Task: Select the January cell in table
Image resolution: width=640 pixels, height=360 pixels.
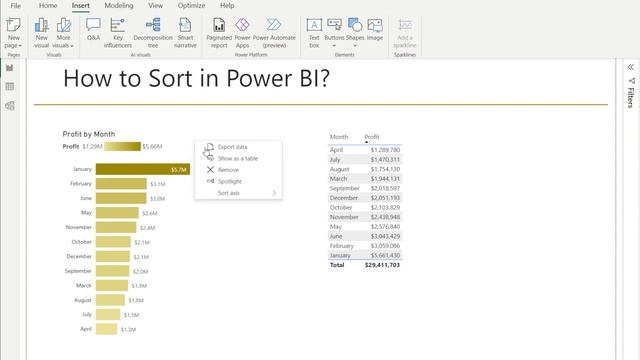Action: click(x=340, y=256)
